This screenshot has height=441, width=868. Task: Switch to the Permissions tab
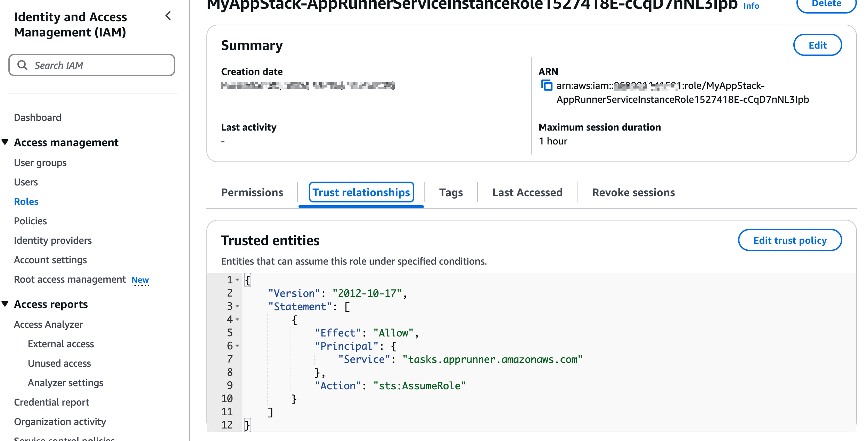[x=252, y=192]
